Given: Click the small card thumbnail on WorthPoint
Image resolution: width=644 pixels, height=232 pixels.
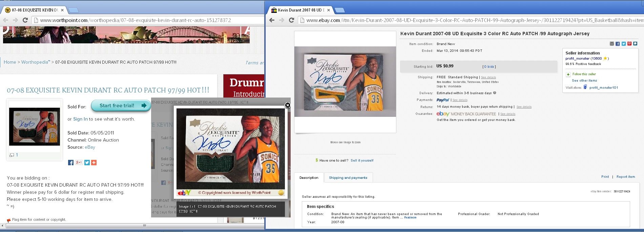Looking at the screenshot, I should 35,127.
